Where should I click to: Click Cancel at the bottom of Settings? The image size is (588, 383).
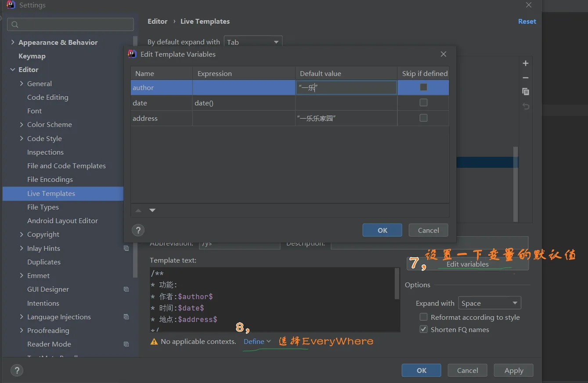coord(468,370)
